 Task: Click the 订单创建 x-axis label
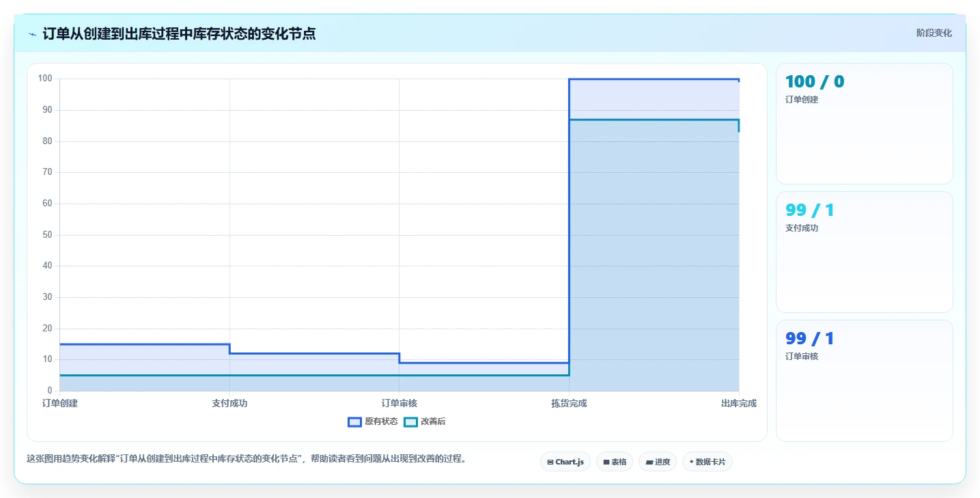[60, 404]
